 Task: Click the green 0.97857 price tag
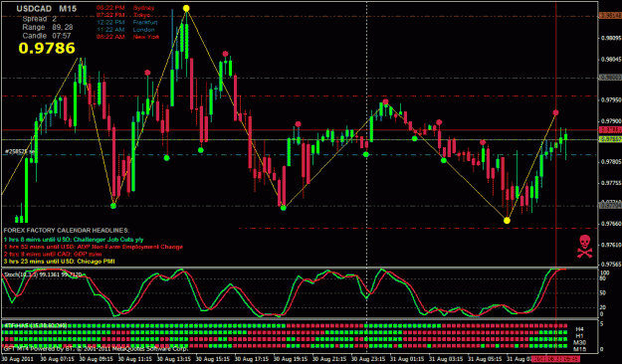[610, 139]
